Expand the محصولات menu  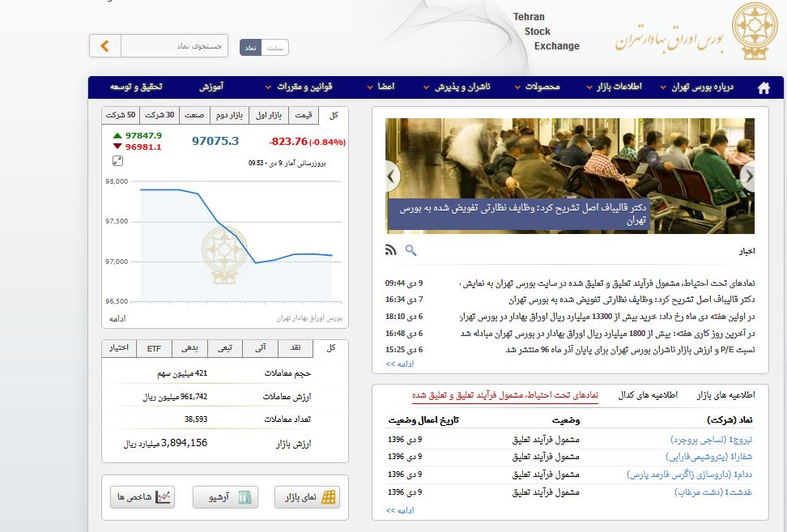coord(538,87)
